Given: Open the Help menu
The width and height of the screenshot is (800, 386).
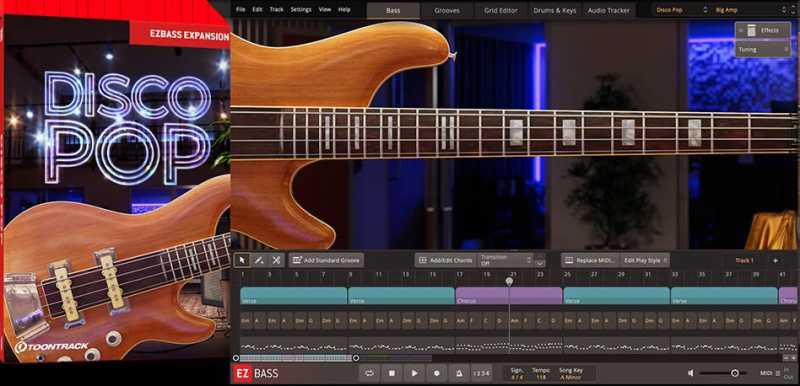Looking at the screenshot, I should click(x=344, y=9).
